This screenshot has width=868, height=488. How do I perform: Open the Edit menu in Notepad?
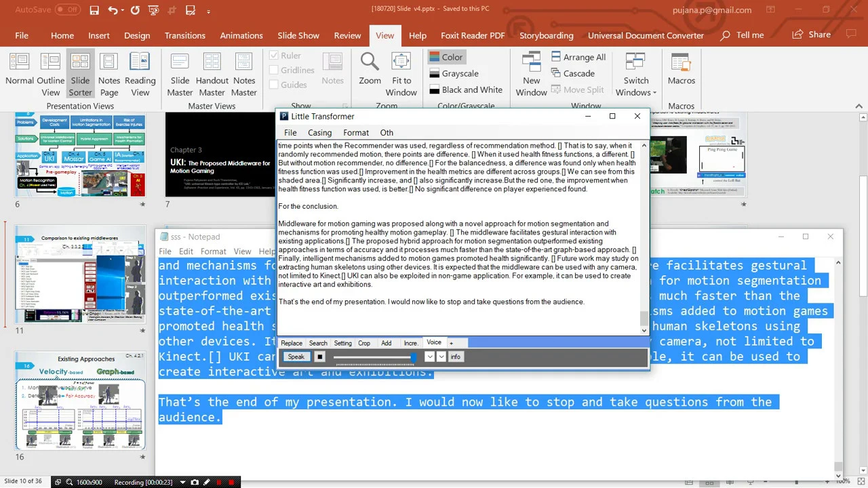click(x=186, y=251)
